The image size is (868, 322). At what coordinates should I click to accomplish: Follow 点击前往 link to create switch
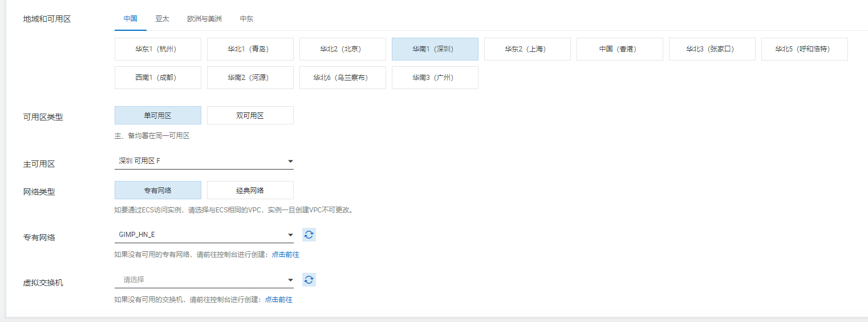click(278, 300)
